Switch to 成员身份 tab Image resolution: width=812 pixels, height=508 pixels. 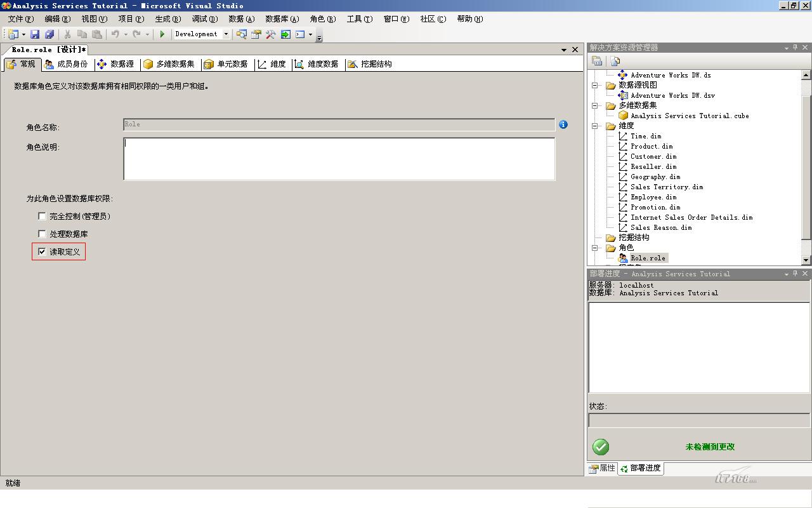click(67, 64)
